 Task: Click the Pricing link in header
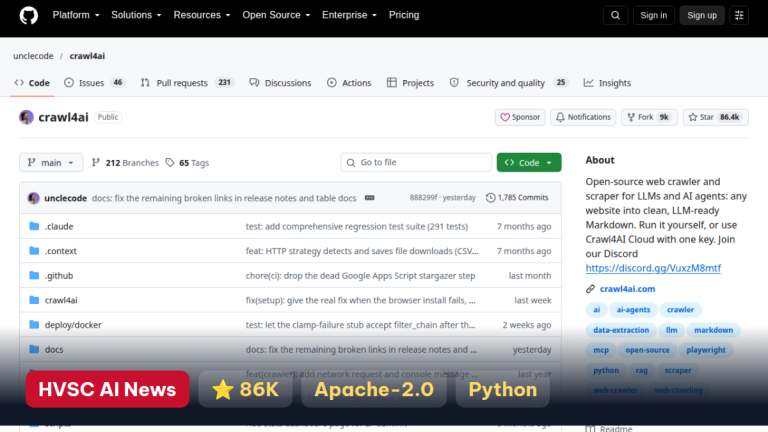404,15
